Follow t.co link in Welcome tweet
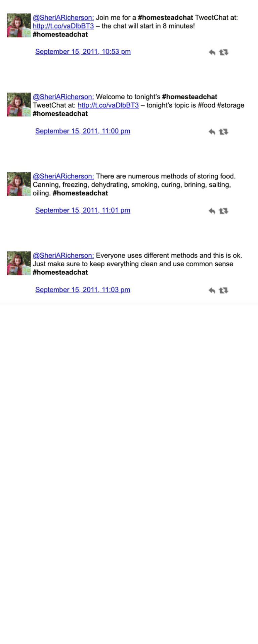 [x=108, y=105]
